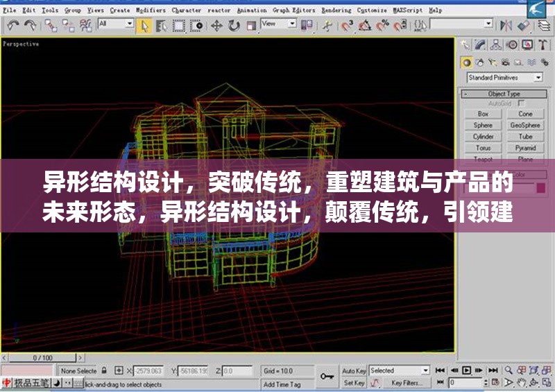
Task: Open Named Selection Sets editor icon
Action: tap(420, 26)
